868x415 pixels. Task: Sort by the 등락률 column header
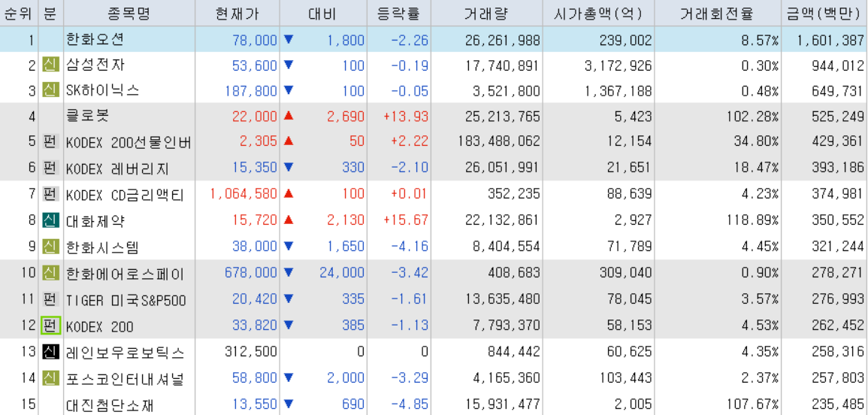398,14
